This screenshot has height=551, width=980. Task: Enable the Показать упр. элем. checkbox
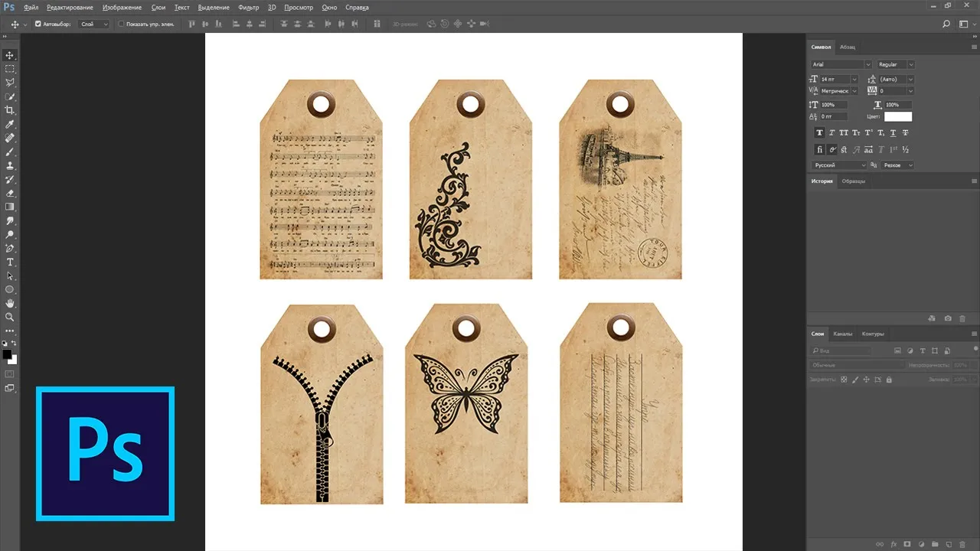121,24
